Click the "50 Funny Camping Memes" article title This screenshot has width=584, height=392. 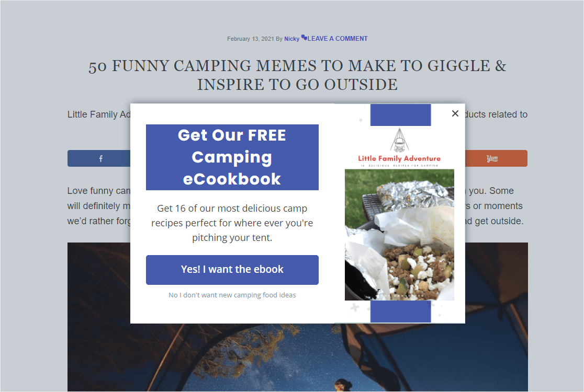(x=297, y=75)
